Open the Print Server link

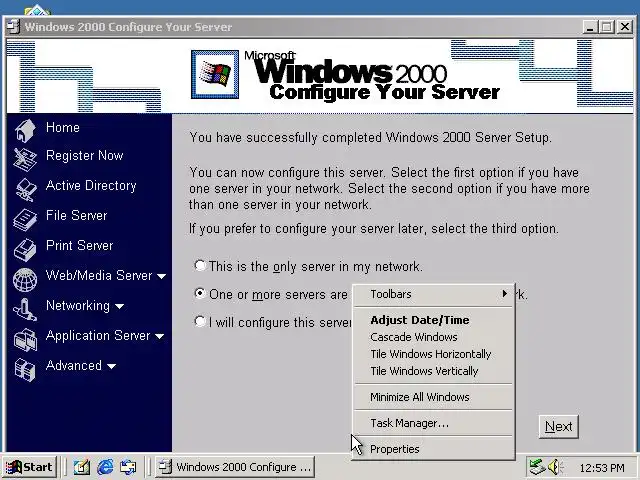(x=80, y=245)
